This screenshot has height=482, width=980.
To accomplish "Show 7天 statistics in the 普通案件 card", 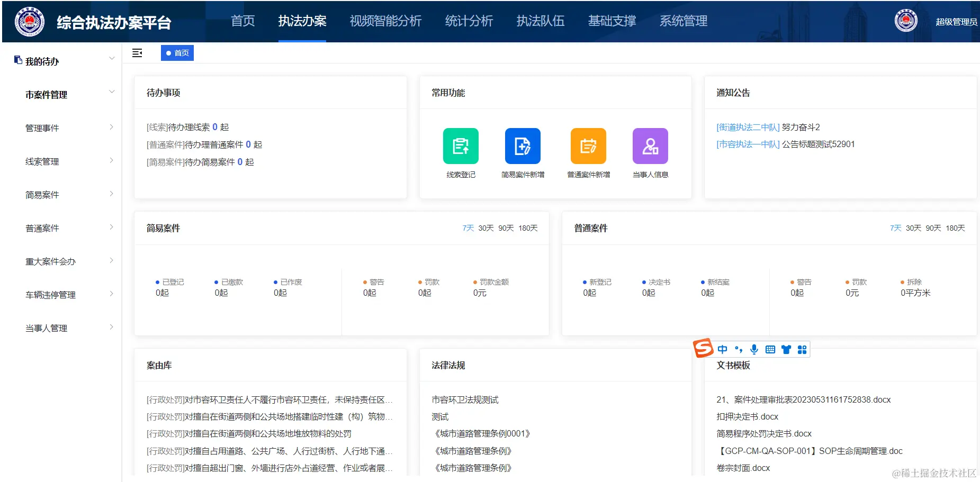I will tap(896, 228).
